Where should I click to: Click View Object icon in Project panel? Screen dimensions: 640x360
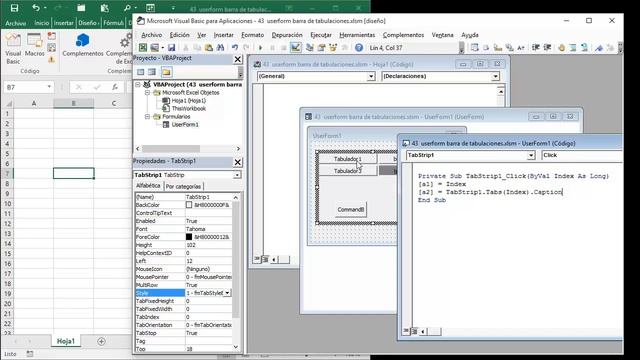pos(152,72)
